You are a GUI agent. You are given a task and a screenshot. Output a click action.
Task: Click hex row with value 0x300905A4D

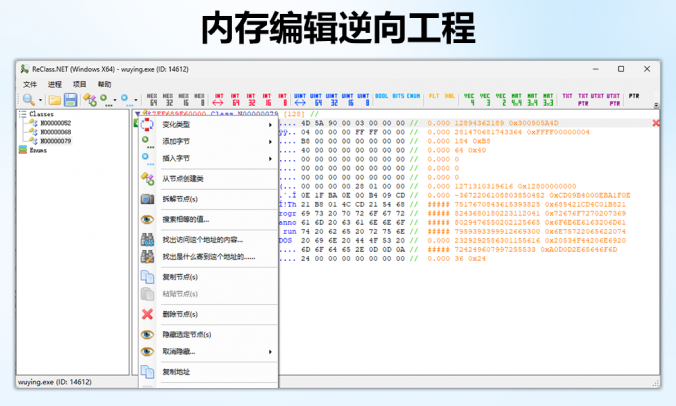pos(468,123)
